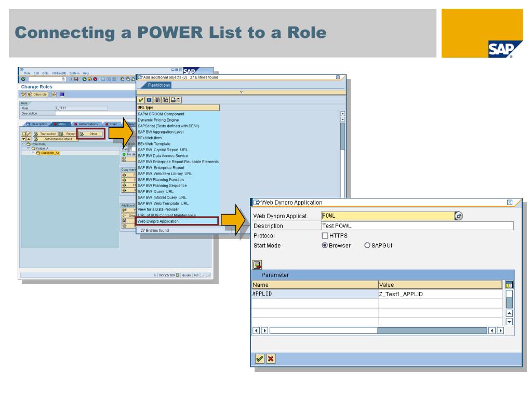Open the Parameter table column settings icon
This screenshot has width=532, height=399.
click(509, 285)
